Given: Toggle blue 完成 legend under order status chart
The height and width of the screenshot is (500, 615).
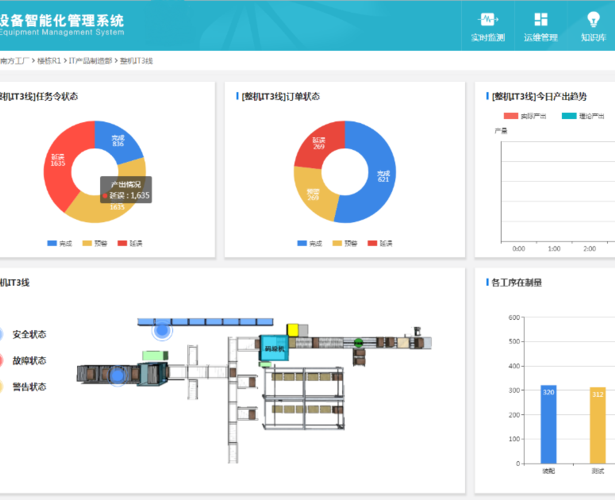Looking at the screenshot, I should pyautogui.click(x=309, y=243).
